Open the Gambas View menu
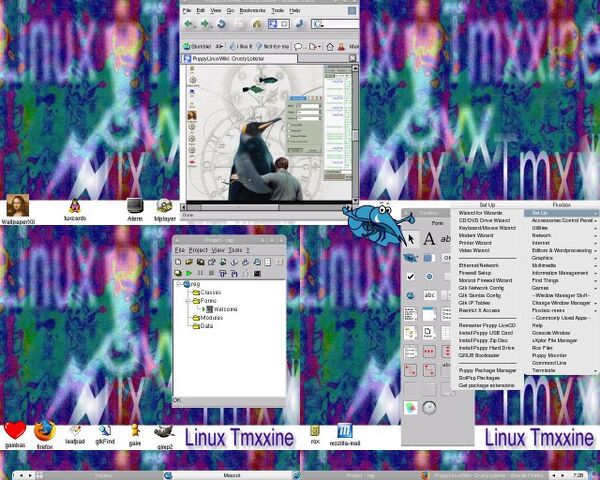Image resolution: width=600 pixels, height=480 pixels. [x=218, y=250]
